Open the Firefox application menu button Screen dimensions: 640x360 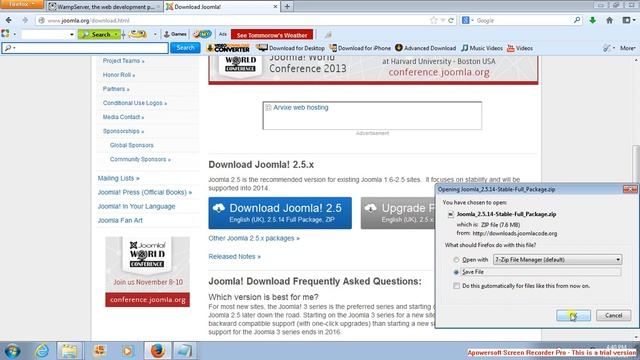(x=21, y=4)
